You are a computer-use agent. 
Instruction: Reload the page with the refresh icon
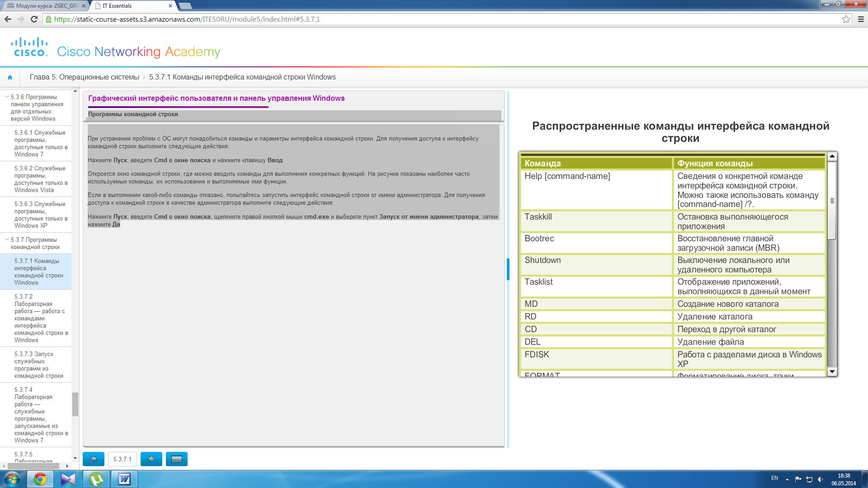pyautogui.click(x=34, y=19)
